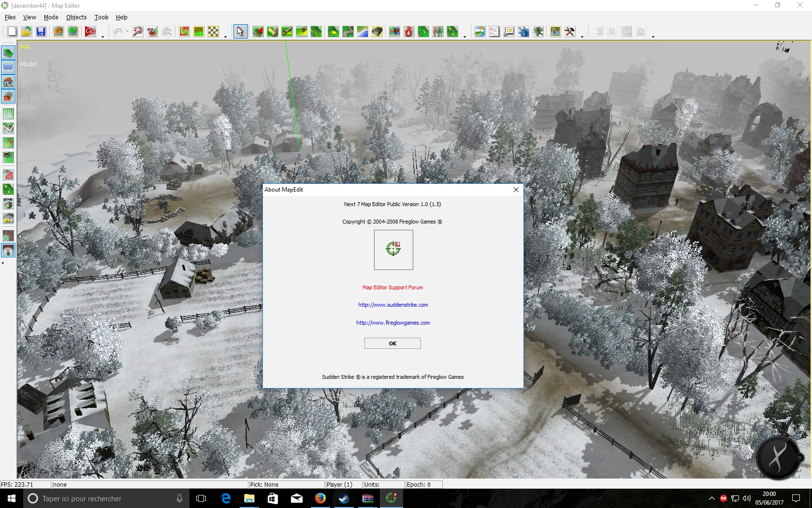Open the Map Editor Support Forum link

pos(392,287)
